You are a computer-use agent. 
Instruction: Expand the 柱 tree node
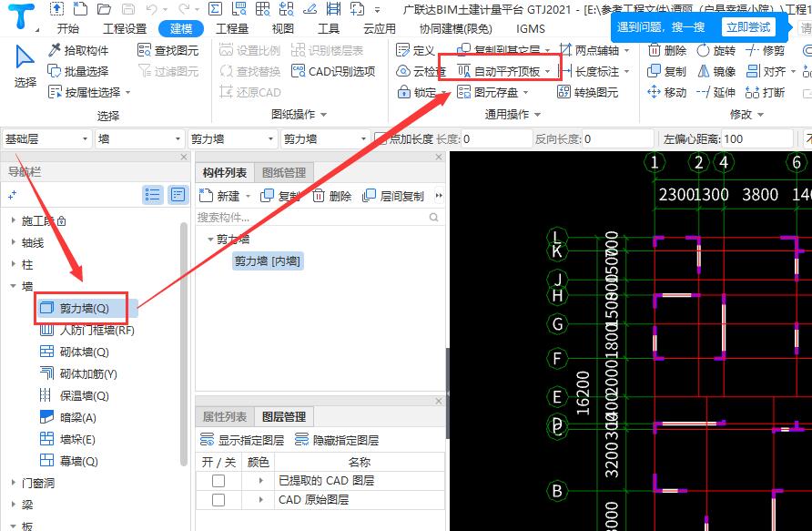click(14, 264)
